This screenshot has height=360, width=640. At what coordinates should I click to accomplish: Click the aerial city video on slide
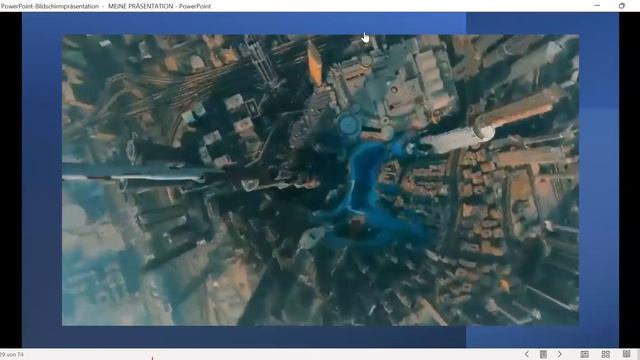coord(320,180)
